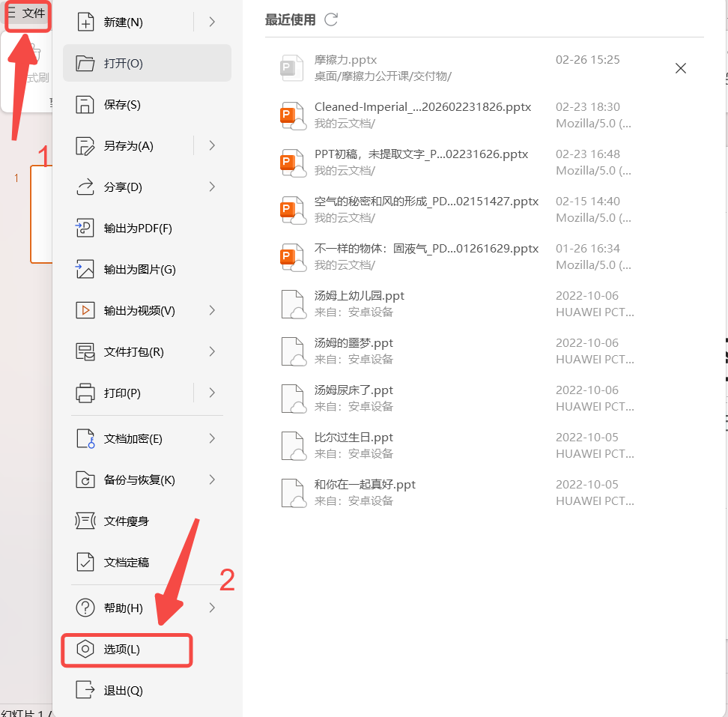Viewport: 728px width, 717px height.
Task: Click the 文档加密(E) encryption icon
Action: click(x=85, y=438)
